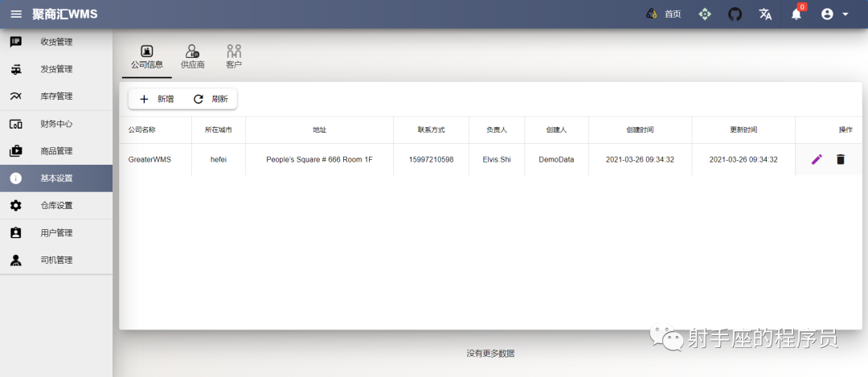
Task: Click the 没有更多数据 footer text
Action: tap(490, 353)
